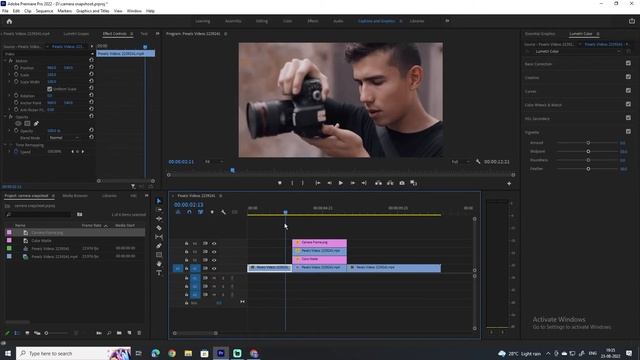640x360 pixels.
Task: Go to In point in program monitor
Action: pos(318,183)
